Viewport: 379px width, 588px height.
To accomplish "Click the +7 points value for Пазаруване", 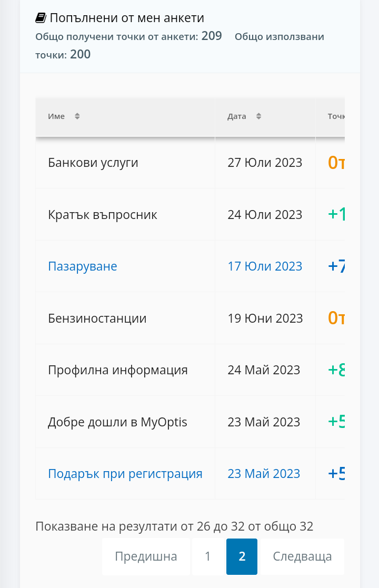I will pyautogui.click(x=336, y=266).
